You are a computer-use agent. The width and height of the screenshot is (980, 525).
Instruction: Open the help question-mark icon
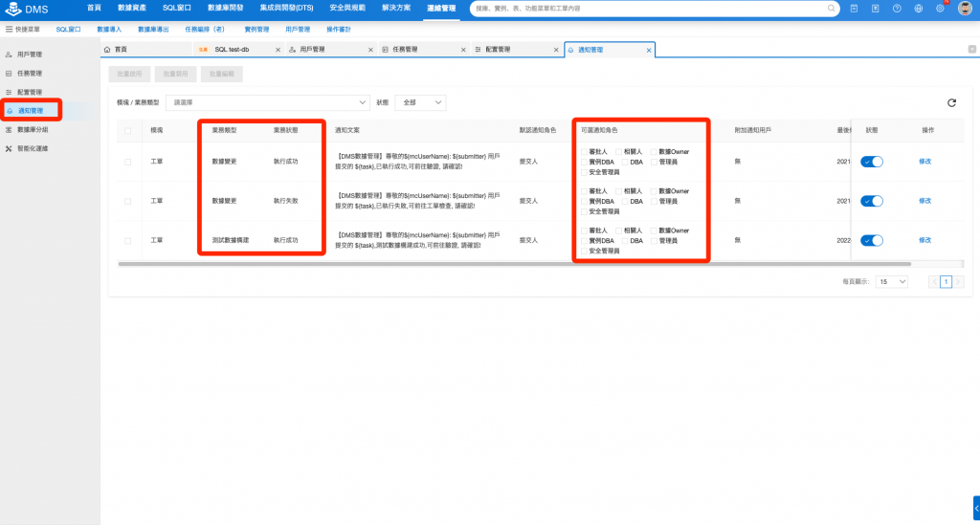[x=897, y=9]
